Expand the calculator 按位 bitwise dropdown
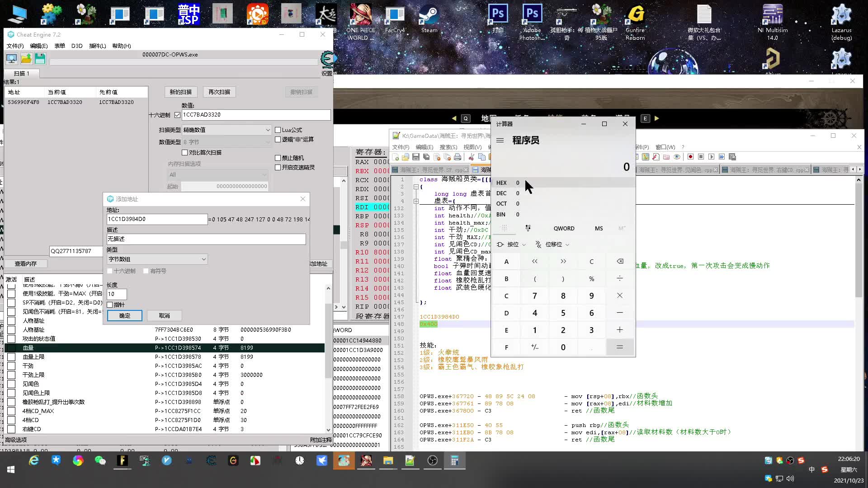This screenshot has height=488, width=868. pyautogui.click(x=512, y=244)
